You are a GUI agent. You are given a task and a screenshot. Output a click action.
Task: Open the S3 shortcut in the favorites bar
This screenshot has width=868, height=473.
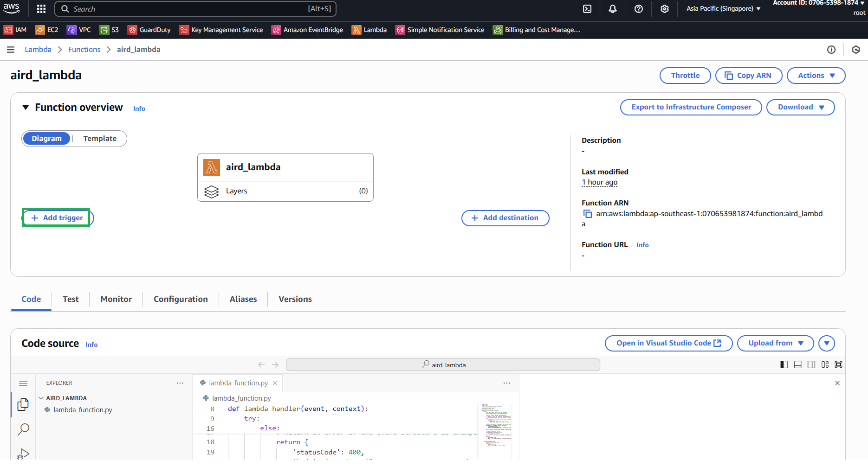[110, 30]
